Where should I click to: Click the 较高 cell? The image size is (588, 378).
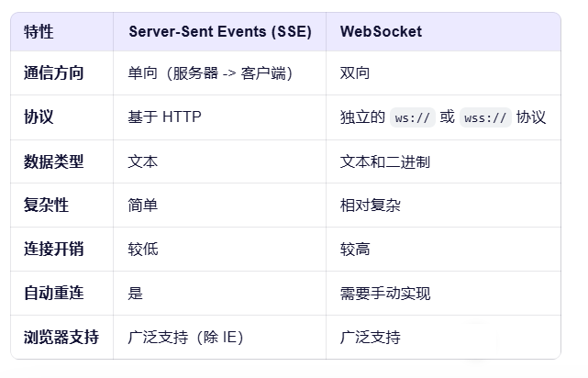[x=355, y=249]
